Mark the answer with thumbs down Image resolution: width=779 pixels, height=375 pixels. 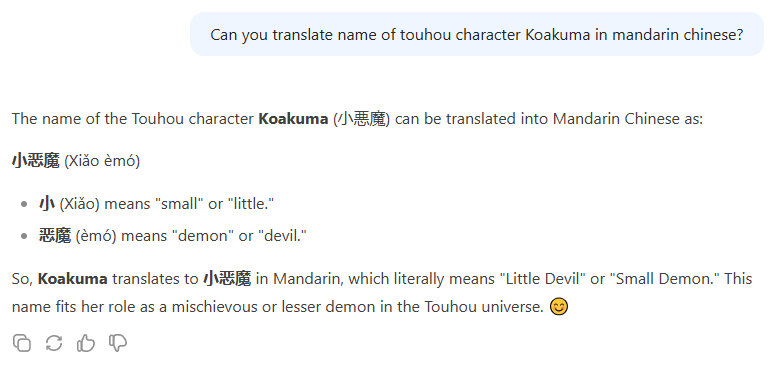click(118, 343)
